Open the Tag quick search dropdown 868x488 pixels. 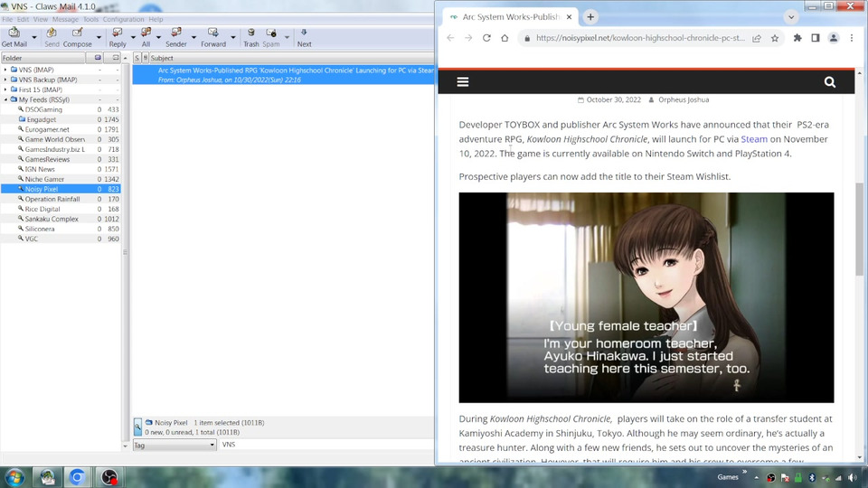[x=175, y=445]
